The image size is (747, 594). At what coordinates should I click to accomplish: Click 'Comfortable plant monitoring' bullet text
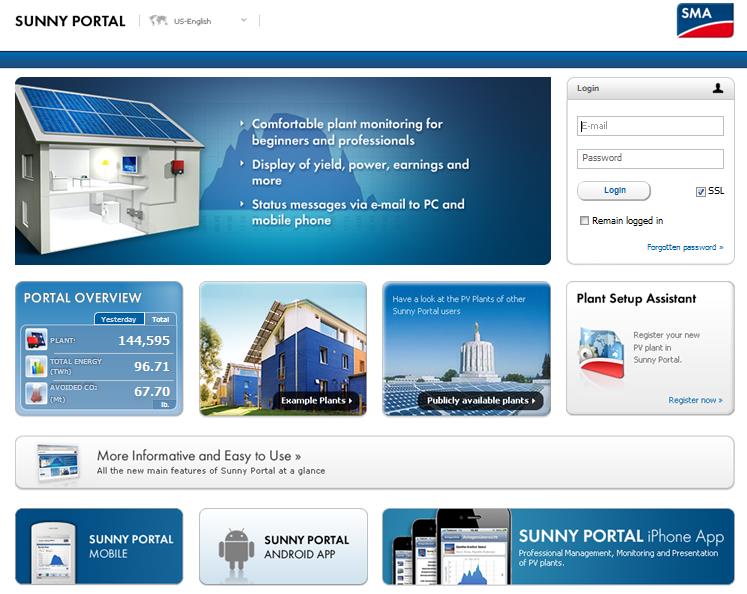pyautogui.click(x=347, y=132)
